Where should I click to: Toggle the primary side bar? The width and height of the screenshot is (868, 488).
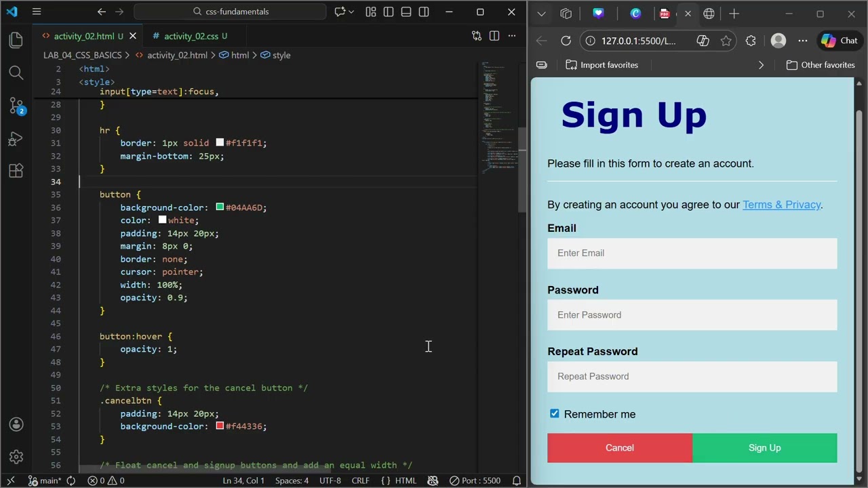coord(389,12)
